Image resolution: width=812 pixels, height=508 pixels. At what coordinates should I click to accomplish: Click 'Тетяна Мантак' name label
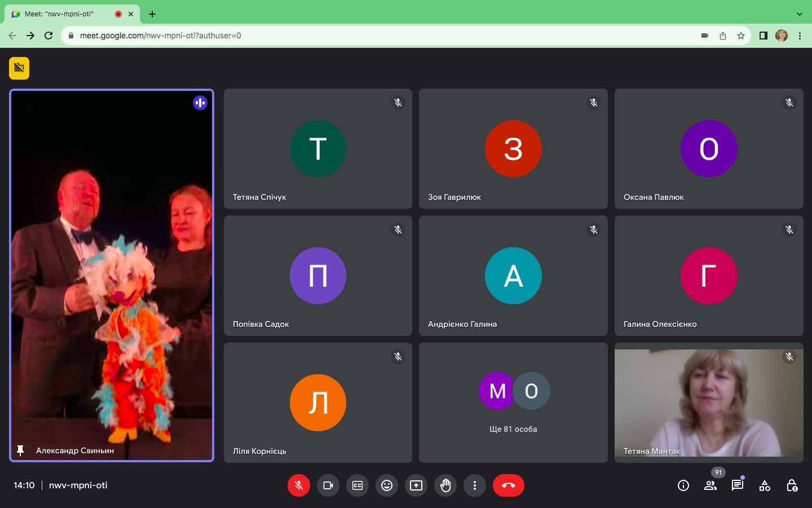pos(652,451)
